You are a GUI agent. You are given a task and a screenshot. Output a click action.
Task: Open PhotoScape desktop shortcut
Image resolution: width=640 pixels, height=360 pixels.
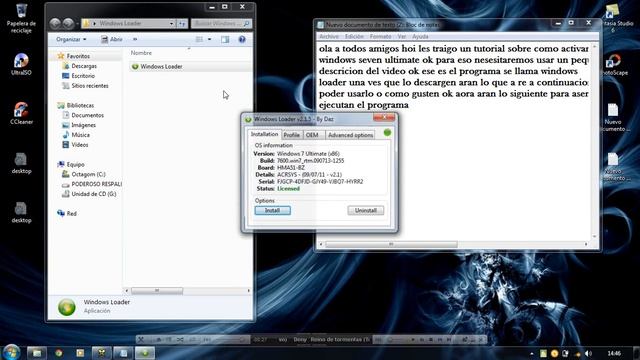click(x=614, y=64)
